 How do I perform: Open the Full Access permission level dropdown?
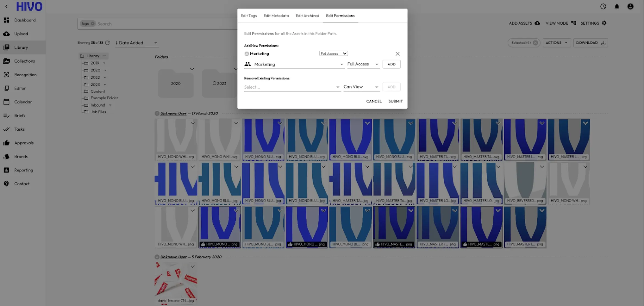click(363, 64)
